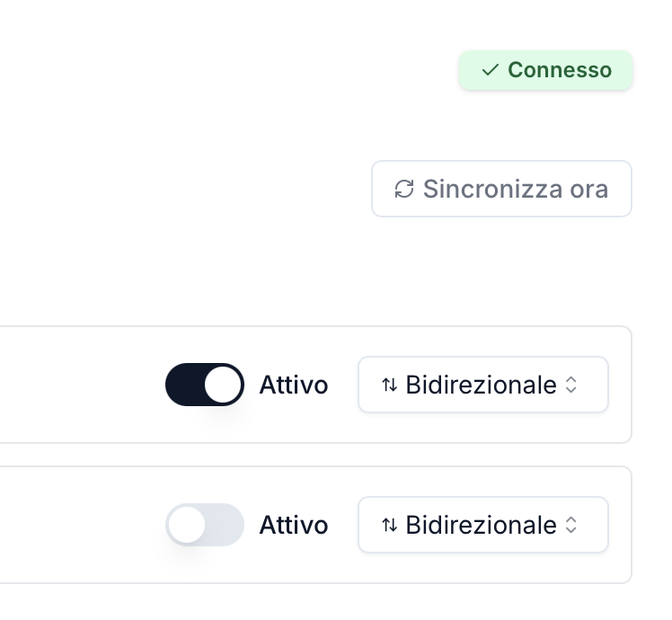Click the Bidirezionale text in the second selector
Viewport: 672px width, 620px height.
tap(481, 525)
